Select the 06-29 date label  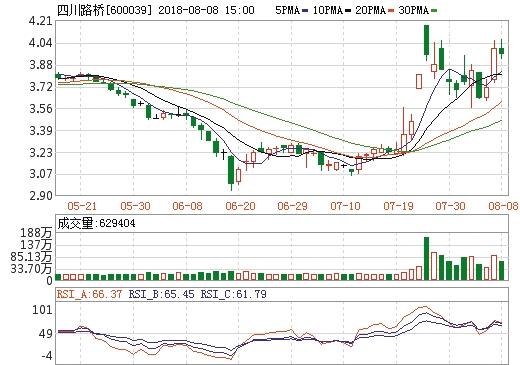[x=292, y=206]
